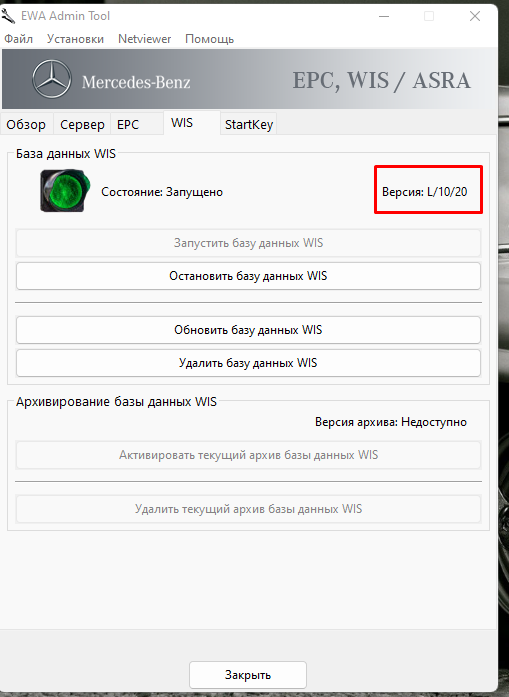Switch to the Сервер tab

coord(82,124)
